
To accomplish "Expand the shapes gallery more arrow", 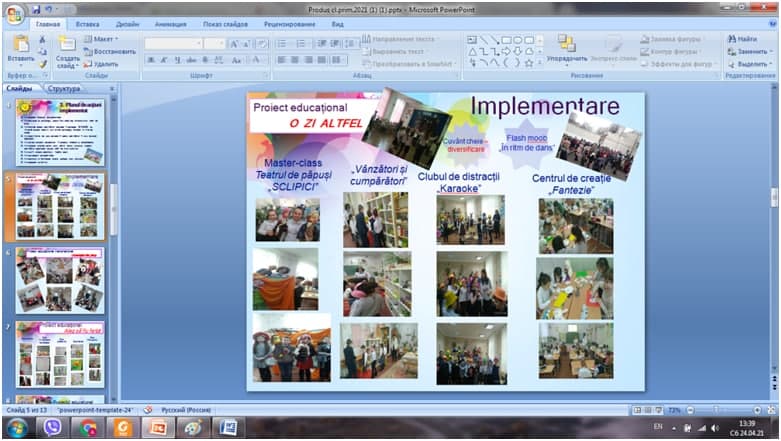I will (541, 63).
